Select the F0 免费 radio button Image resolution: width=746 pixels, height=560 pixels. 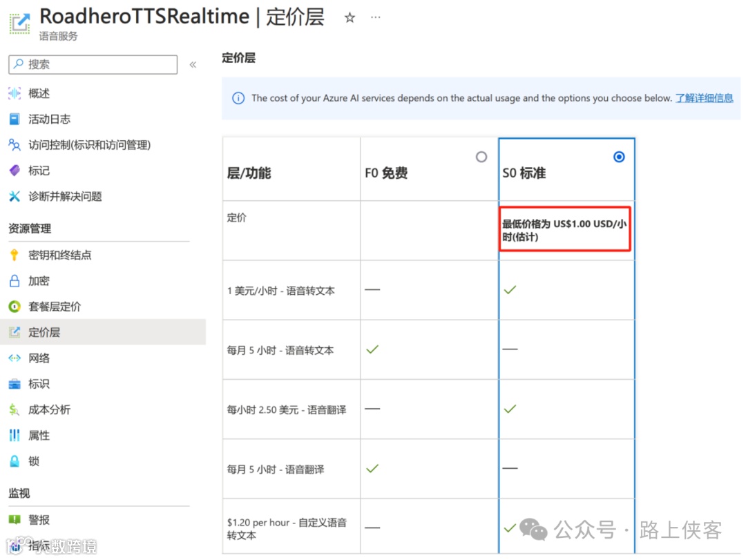[x=481, y=157]
